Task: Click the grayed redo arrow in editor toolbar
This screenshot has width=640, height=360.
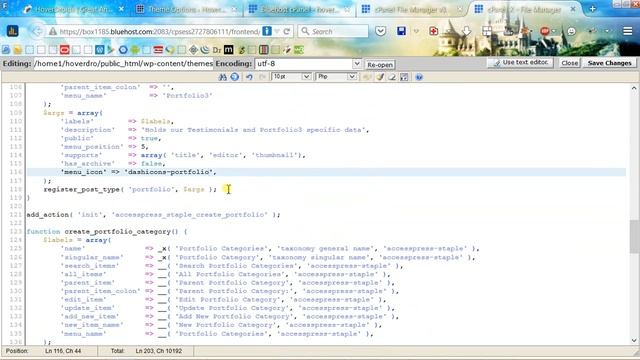Action: coord(262,77)
